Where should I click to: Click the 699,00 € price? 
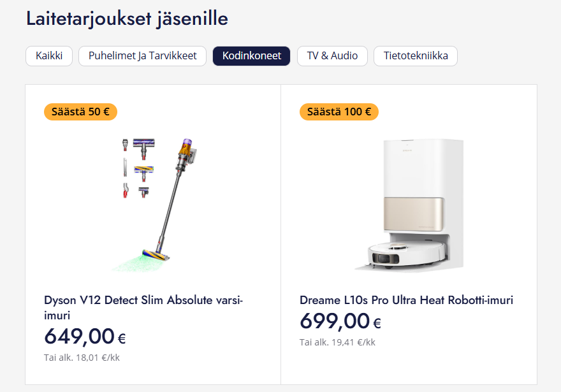(x=340, y=321)
